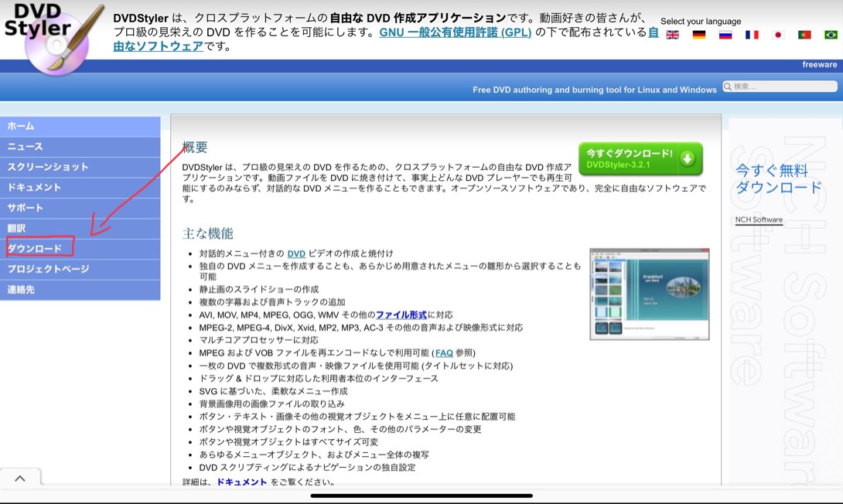The image size is (843, 504).
Task: Open the スクリーンショット menu item
Action: coord(80,167)
